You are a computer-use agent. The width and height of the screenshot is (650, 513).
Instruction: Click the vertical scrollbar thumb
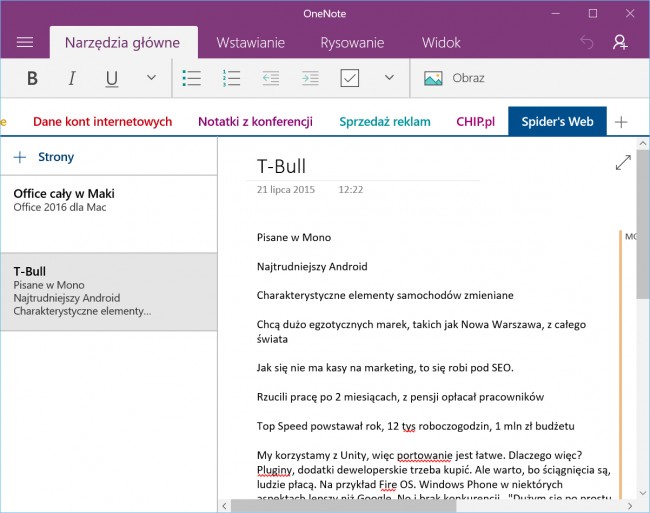643,224
